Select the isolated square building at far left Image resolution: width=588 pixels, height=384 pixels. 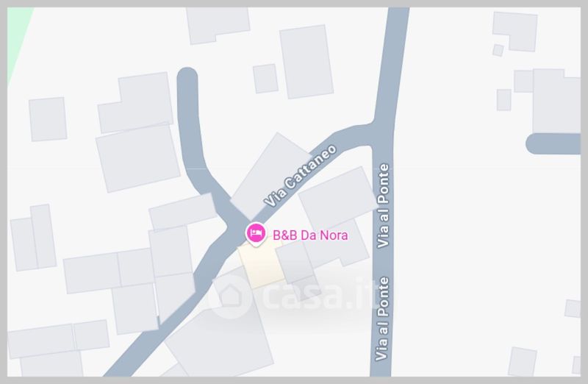48,119
